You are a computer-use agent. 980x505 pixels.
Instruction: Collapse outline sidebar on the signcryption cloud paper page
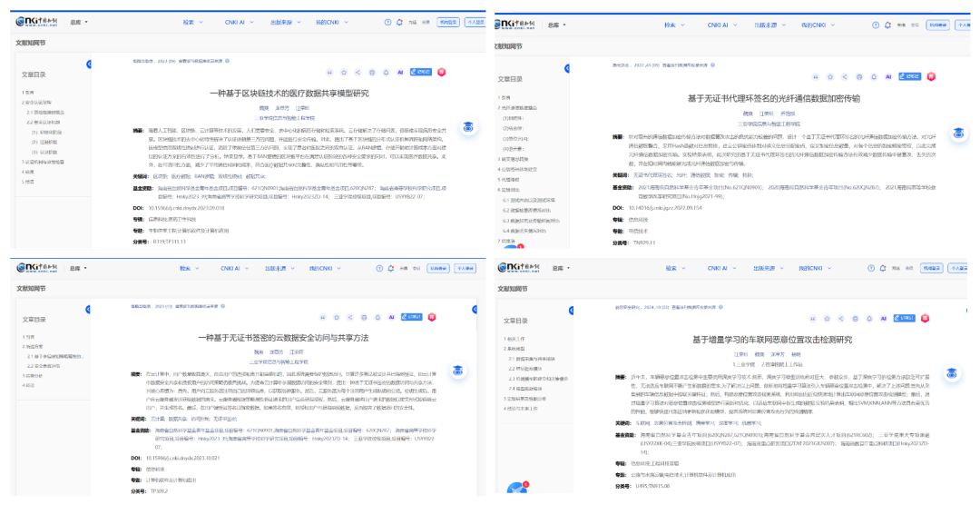tap(88, 310)
